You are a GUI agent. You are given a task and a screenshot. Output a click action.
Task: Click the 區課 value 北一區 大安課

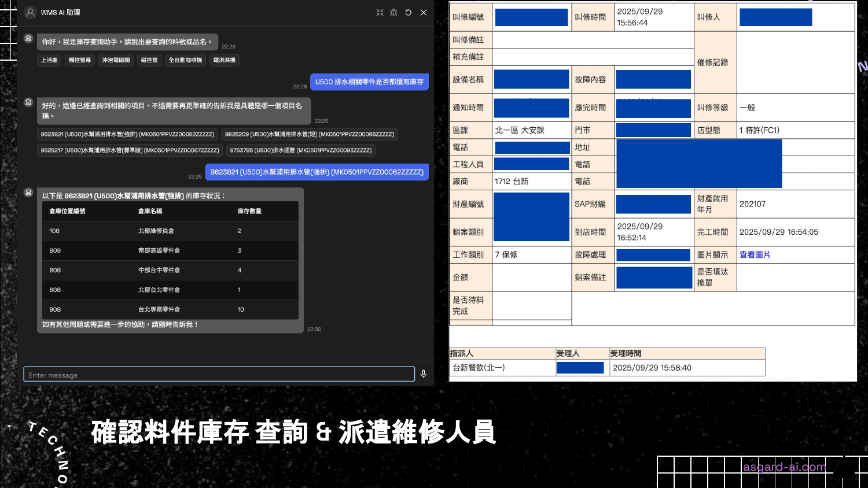(x=520, y=130)
